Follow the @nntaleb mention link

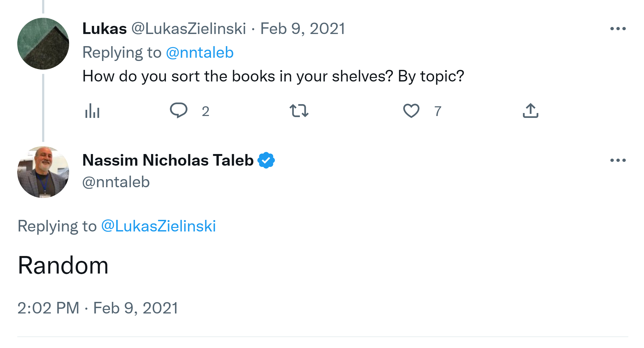click(200, 52)
